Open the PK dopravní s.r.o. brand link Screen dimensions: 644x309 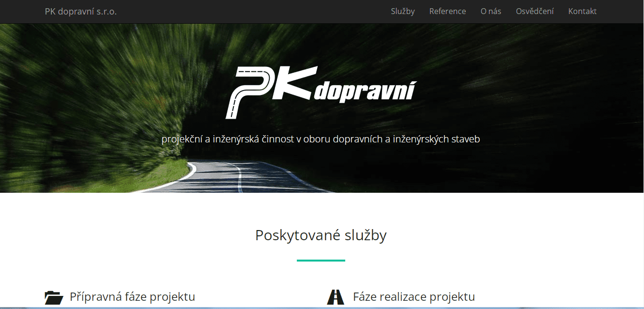(81, 12)
